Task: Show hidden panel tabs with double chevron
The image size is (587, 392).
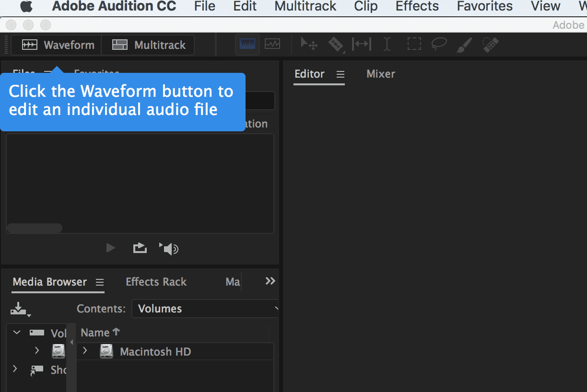Action: [270, 281]
